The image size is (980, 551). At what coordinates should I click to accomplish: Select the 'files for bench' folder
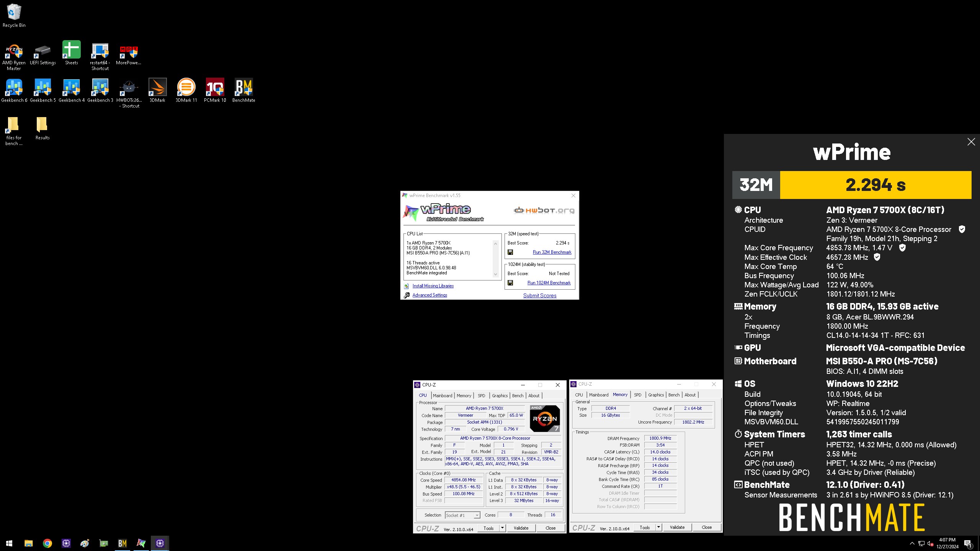[x=14, y=131]
